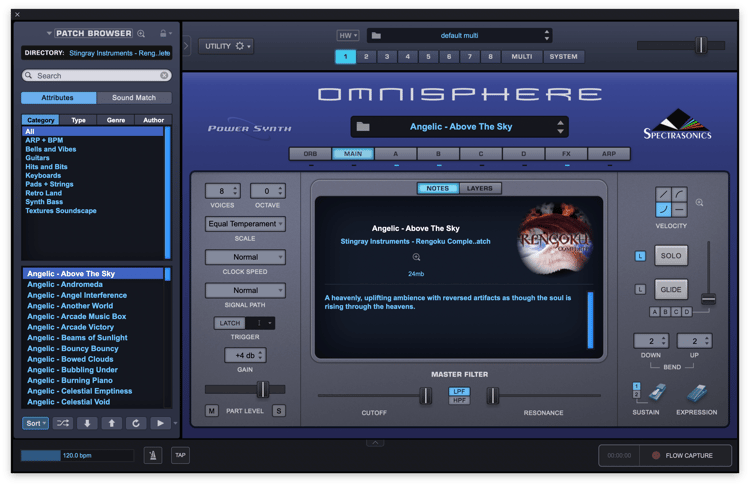Click the TAP tempo button
This screenshot has width=750, height=486.
(x=180, y=455)
